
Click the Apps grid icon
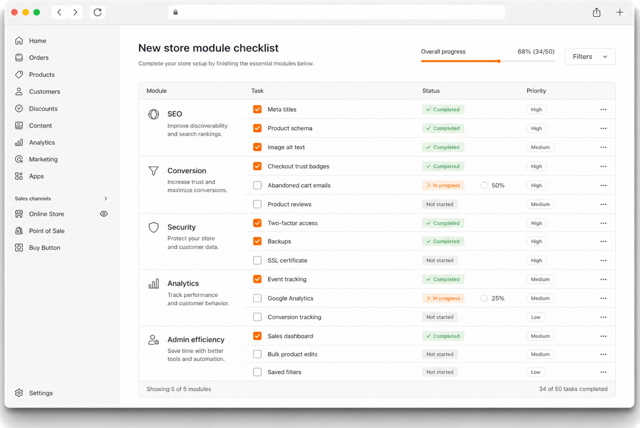(x=19, y=176)
